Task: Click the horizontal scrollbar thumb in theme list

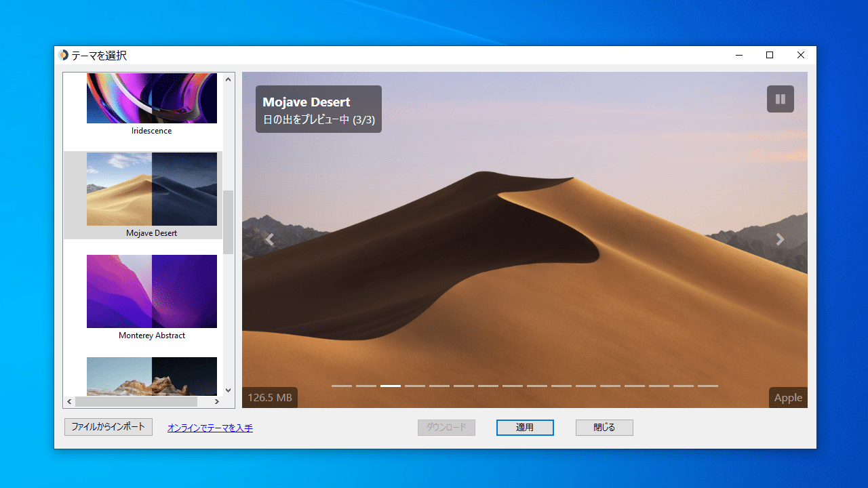Action: pos(136,401)
